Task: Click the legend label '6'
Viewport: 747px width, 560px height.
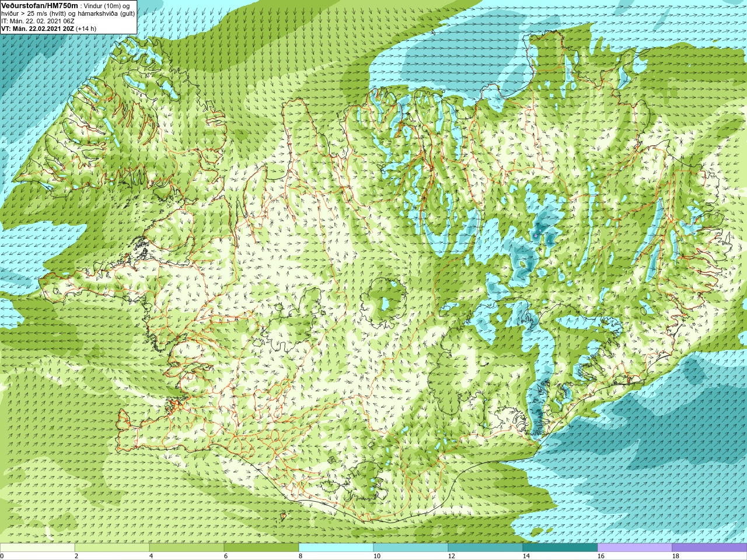Action: pos(226,556)
